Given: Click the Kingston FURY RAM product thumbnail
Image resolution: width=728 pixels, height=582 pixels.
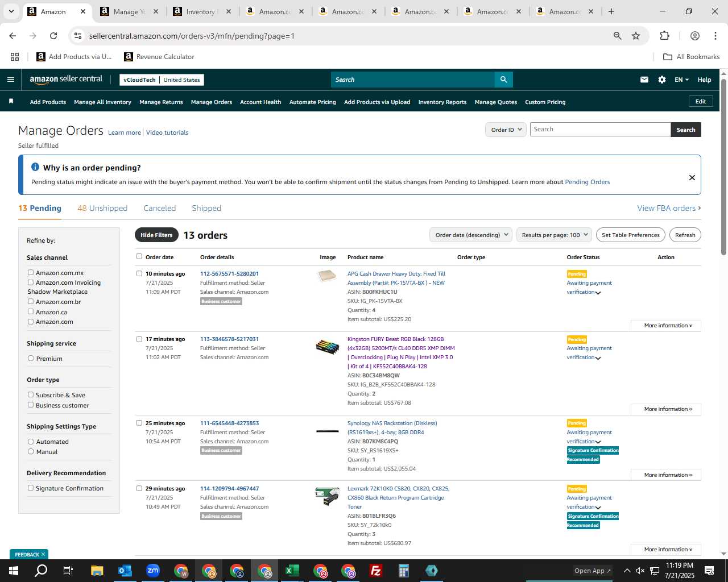Looking at the screenshot, I should [327, 346].
